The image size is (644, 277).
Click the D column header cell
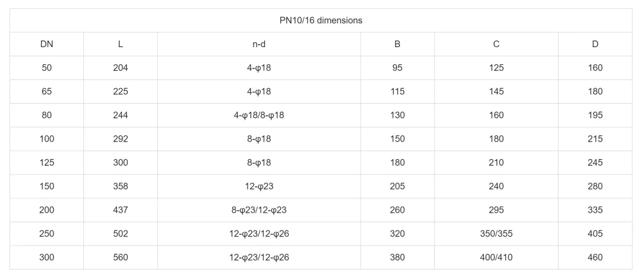(595, 44)
